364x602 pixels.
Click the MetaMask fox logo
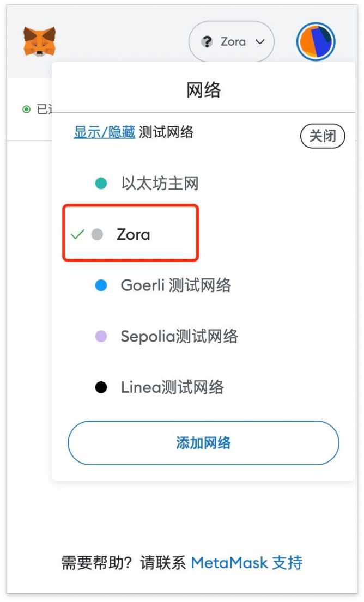[x=39, y=41]
